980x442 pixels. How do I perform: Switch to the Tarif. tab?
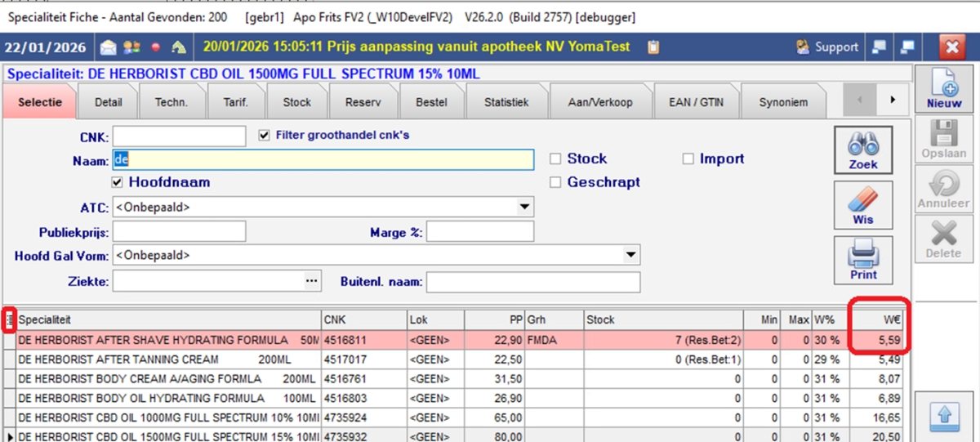click(235, 102)
